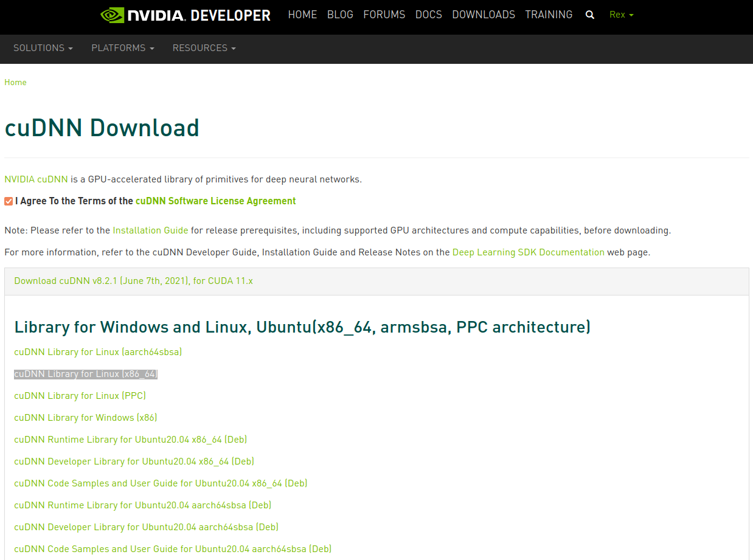Download Code Samples for Ubuntu20.04 x86_64 (Deb)
The image size is (753, 560).
coord(161,483)
